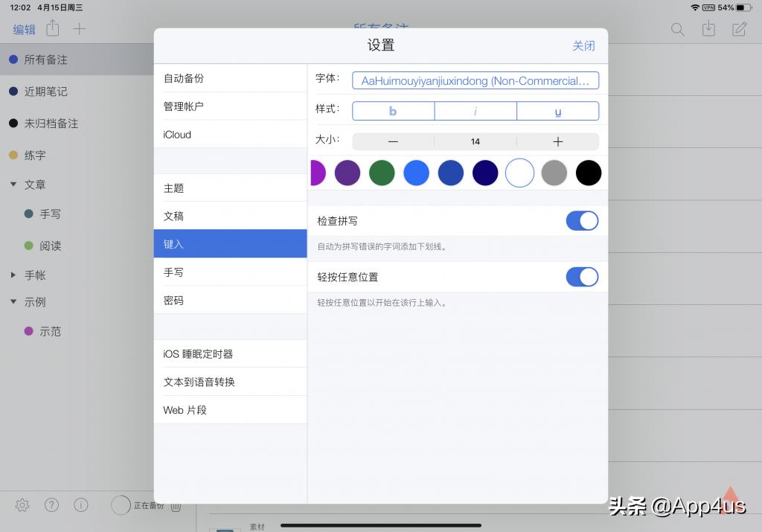The image size is (762, 532).
Task: Disable the 检查拼写 spell check switch
Action: 583,220
